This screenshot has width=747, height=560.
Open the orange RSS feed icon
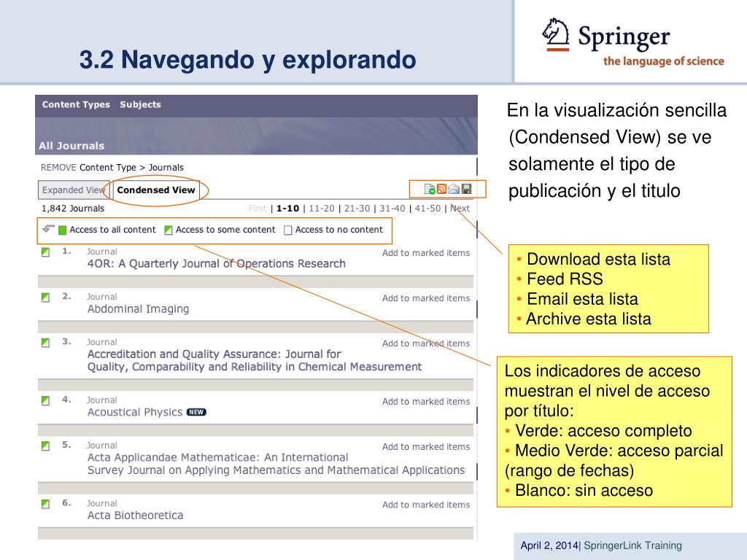click(441, 189)
